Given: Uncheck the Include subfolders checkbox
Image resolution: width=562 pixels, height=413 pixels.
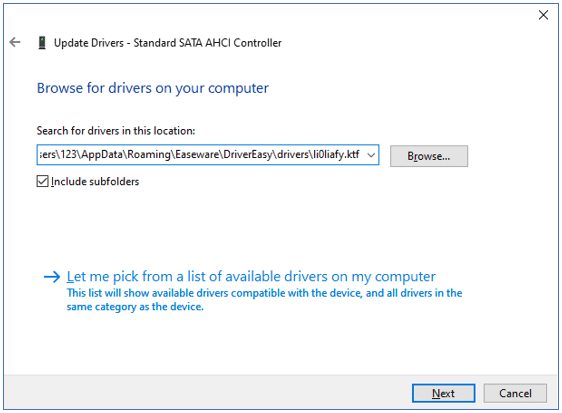Looking at the screenshot, I should (42, 181).
